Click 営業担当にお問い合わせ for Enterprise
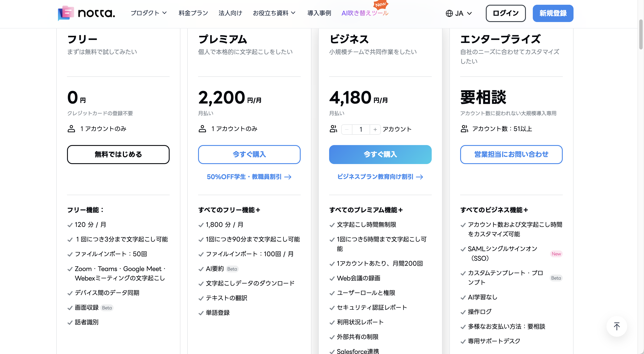 coord(511,155)
